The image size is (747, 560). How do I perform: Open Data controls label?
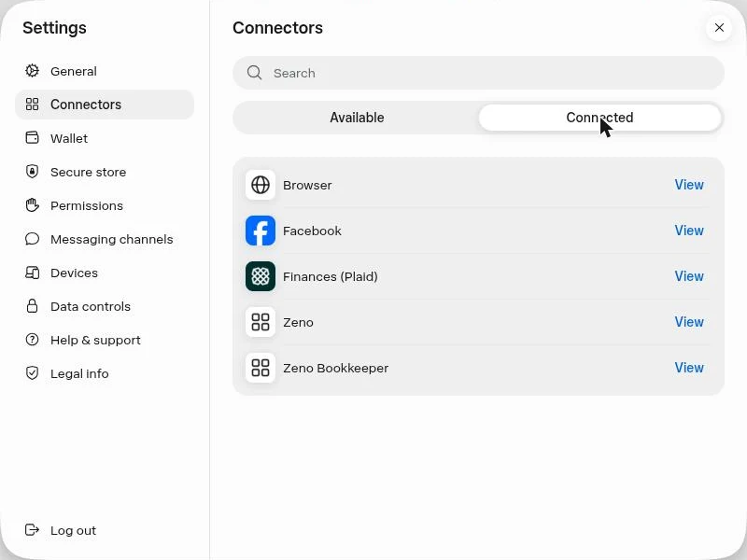pos(91,307)
